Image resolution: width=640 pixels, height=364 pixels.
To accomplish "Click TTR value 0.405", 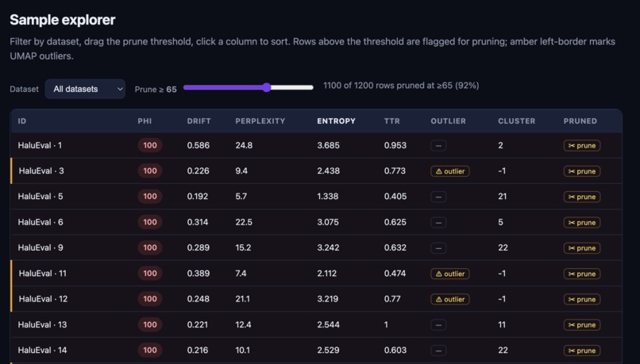I will coord(395,197).
